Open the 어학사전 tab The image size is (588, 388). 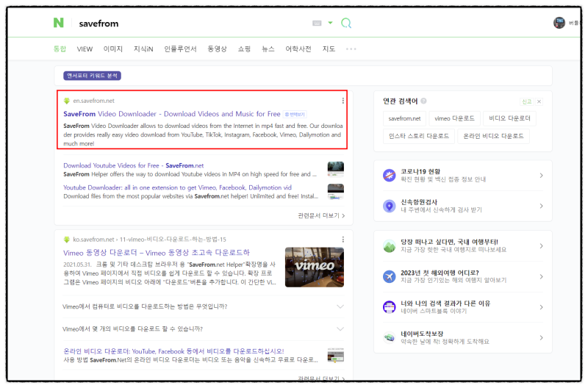298,48
